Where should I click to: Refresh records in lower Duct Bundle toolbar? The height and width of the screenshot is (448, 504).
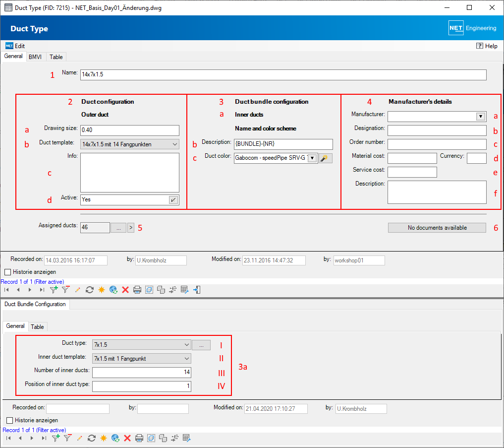click(92, 438)
